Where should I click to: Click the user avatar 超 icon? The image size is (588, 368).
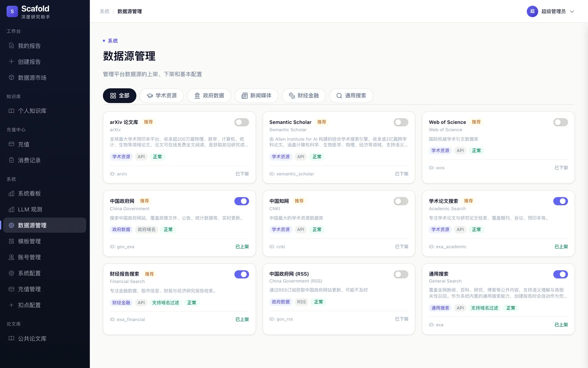click(532, 11)
